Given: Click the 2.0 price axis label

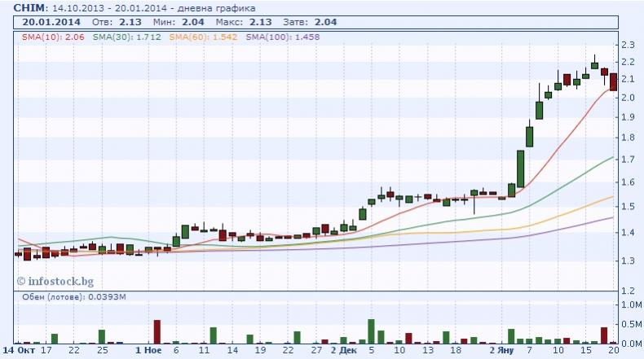Looking at the screenshot, I should (x=628, y=98).
